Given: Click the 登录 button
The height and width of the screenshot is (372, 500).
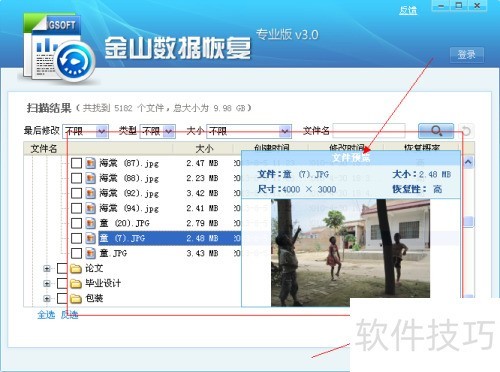Looking at the screenshot, I should [x=467, y=55].
